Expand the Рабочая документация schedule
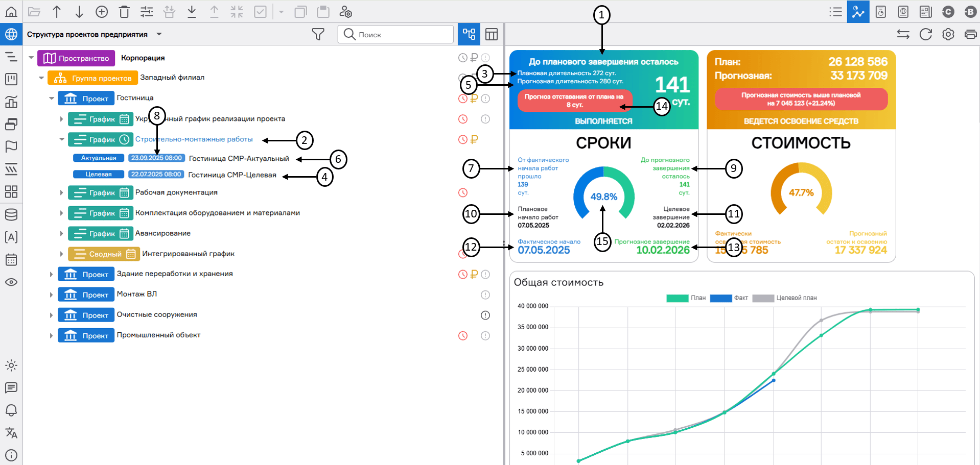The image size is (980, 465). (x=61, y=192)
